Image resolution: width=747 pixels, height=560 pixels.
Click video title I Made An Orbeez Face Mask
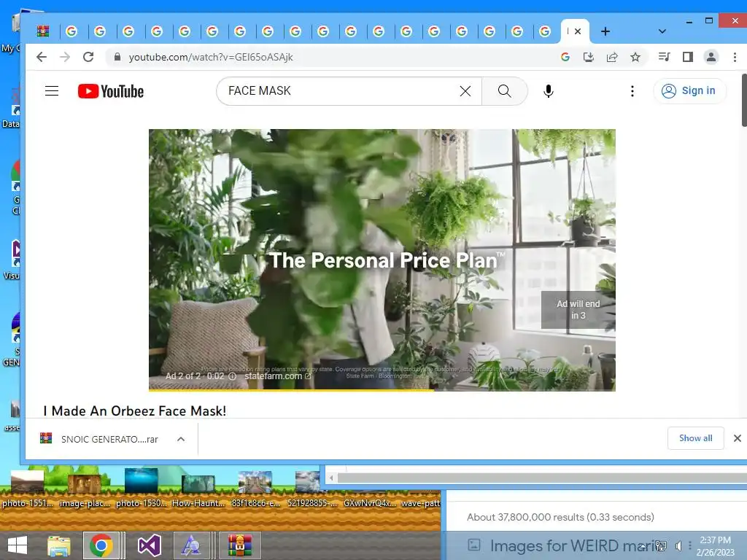click(135, 411)
